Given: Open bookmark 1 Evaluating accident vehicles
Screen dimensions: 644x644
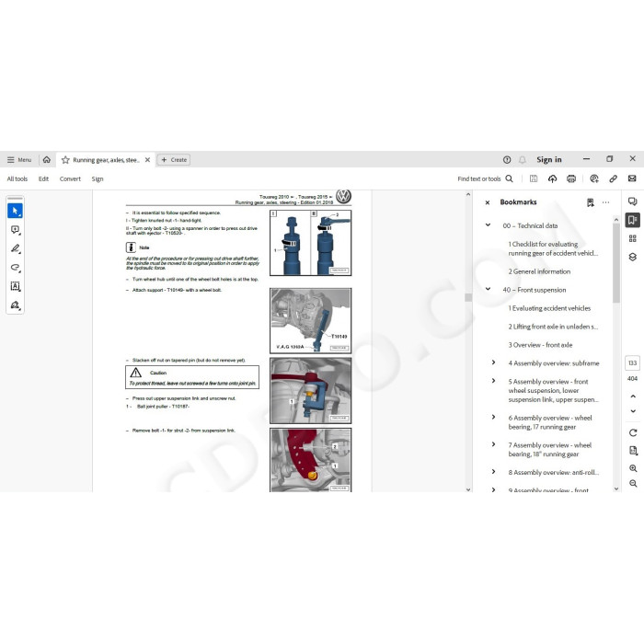Looking at the screenshot, I should [x=549, y=308].
